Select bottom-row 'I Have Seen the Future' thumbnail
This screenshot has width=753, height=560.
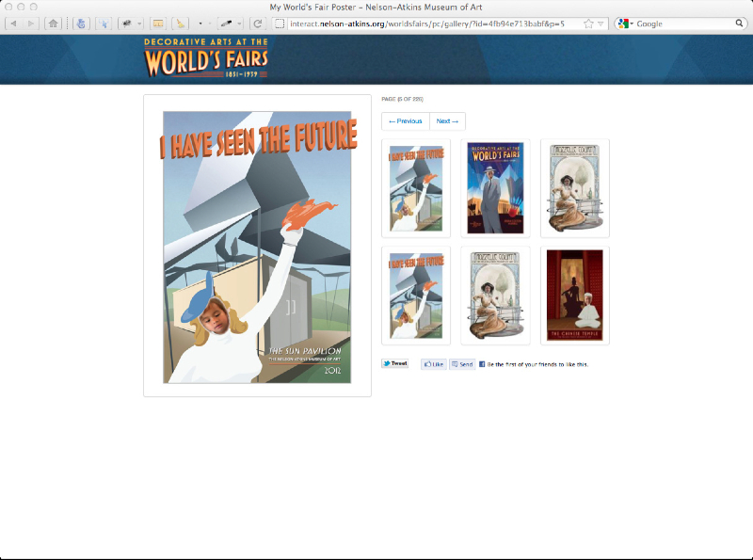tap(416, 296)
